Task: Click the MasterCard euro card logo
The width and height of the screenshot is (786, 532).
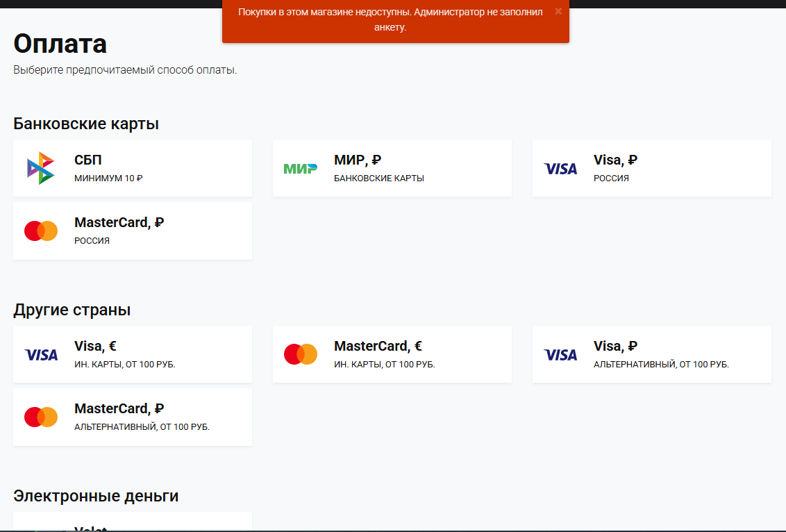Action: pyautogui.click(x=301, y=354)
